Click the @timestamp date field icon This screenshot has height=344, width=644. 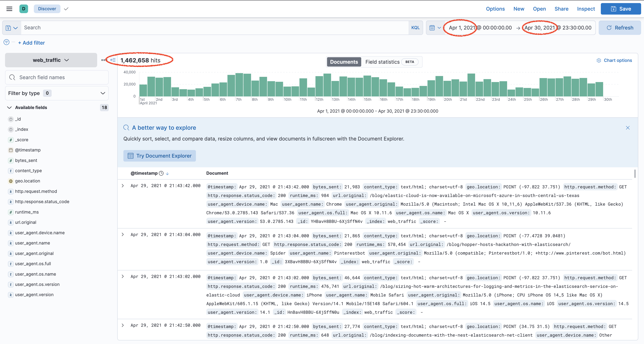[x=11, y=150]
